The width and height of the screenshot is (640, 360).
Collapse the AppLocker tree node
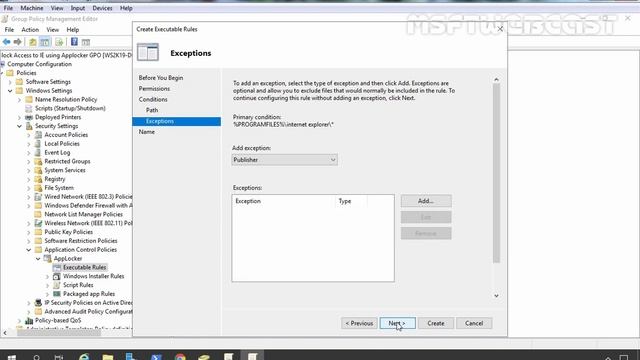tap(38, 259)
